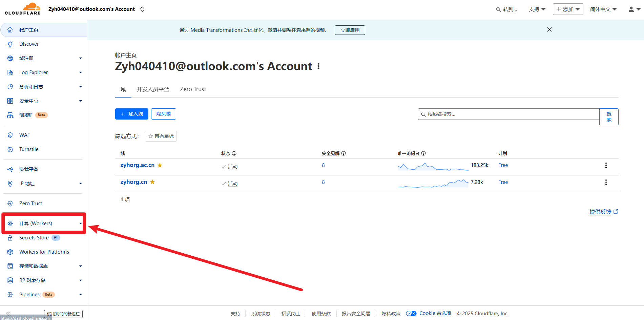The width and height of the screenshot is (644, 320).
Task: Click the 加入域 button
Action: [132, 114]
